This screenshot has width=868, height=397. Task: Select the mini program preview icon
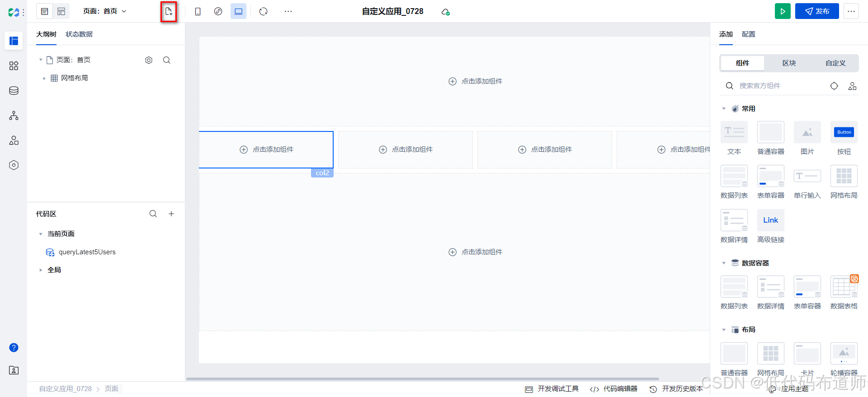point(218,11)
